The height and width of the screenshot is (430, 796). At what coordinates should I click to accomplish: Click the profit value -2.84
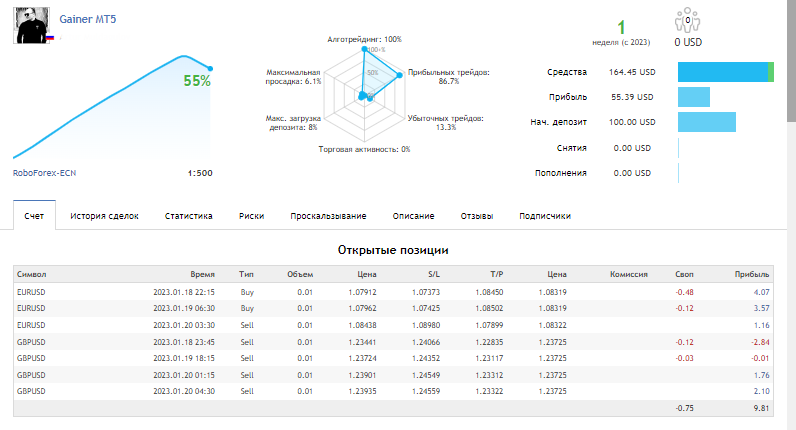[760, 342]
